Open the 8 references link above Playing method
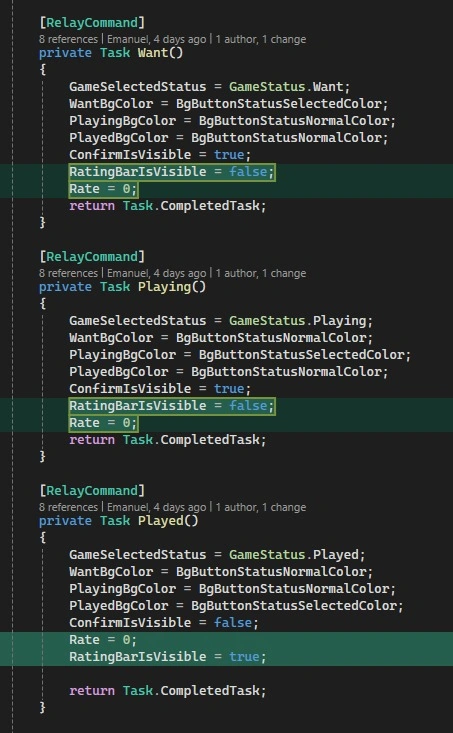 coord(68,273)
